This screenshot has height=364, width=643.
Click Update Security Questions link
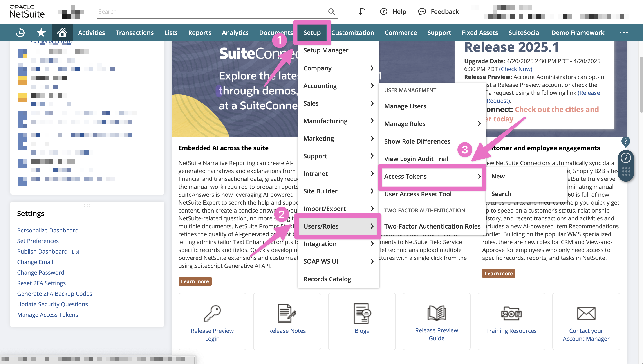coord(52,304)
